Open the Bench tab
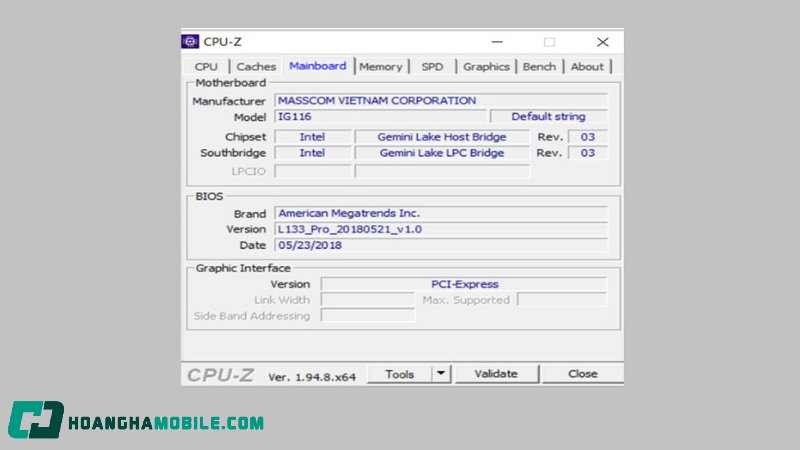Viewport: 800px width, 450px height. point(539,67)
